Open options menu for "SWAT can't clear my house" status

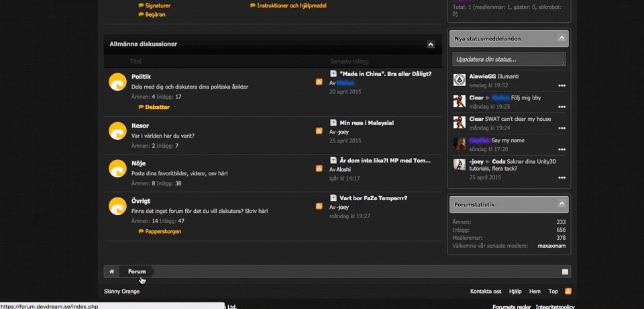coord(561,128)
